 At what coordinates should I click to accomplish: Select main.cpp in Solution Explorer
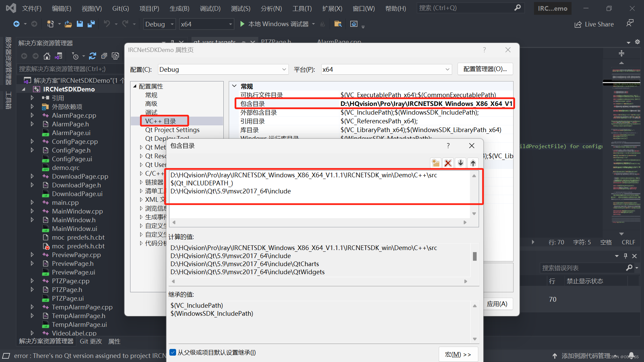[x=65, y=202]
